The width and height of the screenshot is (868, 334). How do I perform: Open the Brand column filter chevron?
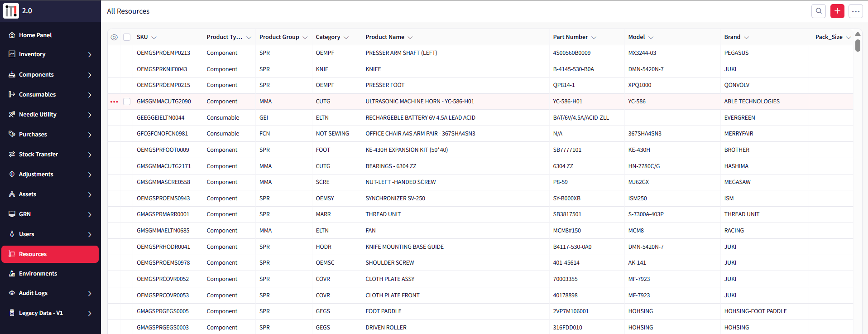pos(746,38)
